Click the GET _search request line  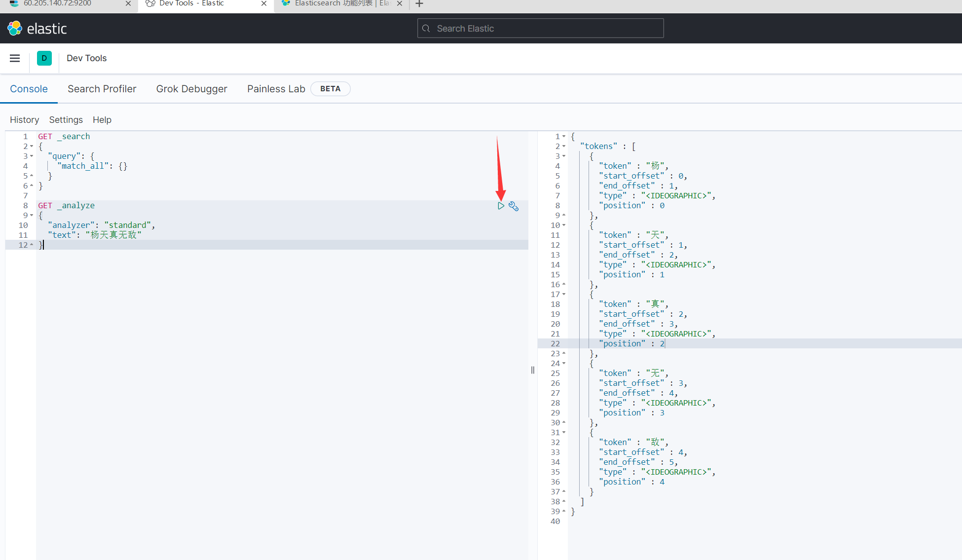(64, 137)
